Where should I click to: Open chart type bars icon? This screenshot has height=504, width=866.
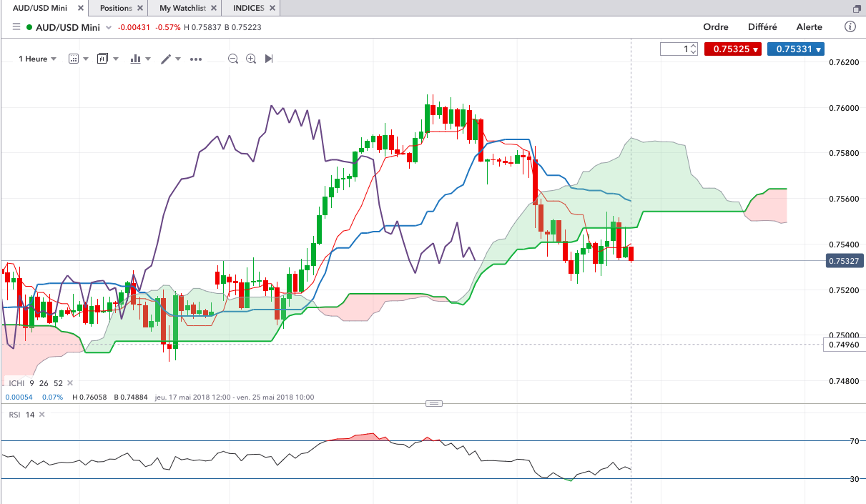tap(135, 59)
